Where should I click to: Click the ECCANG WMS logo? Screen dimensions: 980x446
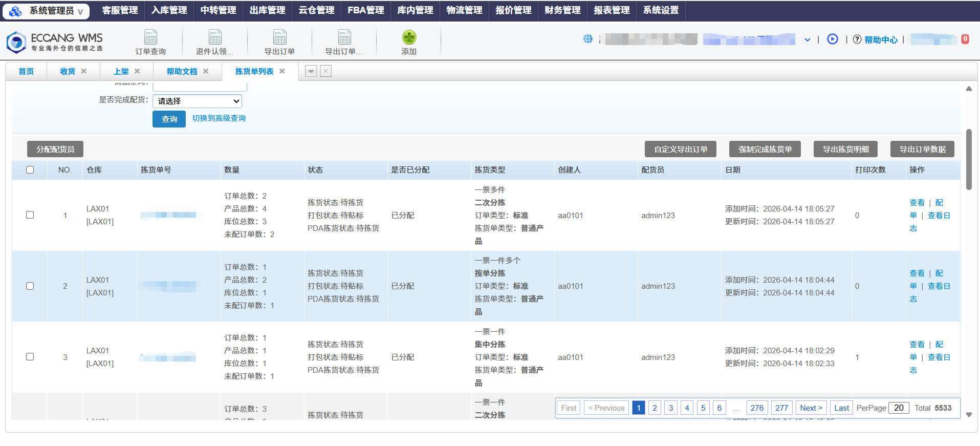[55, 41]
